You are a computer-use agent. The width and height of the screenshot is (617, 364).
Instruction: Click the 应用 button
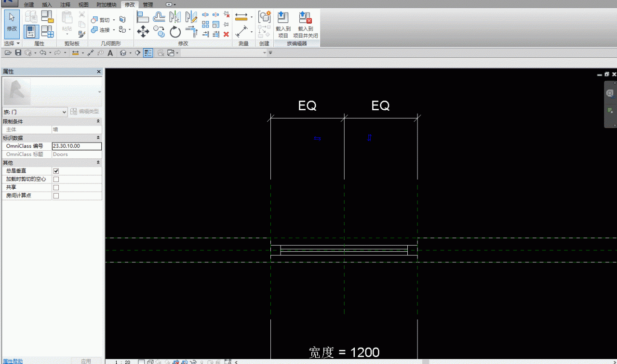(x=86, y=361)
